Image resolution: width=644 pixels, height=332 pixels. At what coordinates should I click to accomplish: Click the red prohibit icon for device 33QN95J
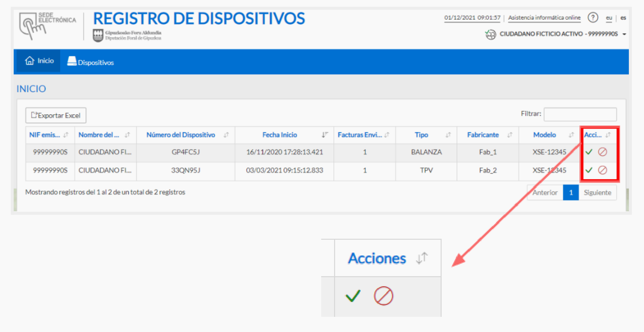[602, 170]
